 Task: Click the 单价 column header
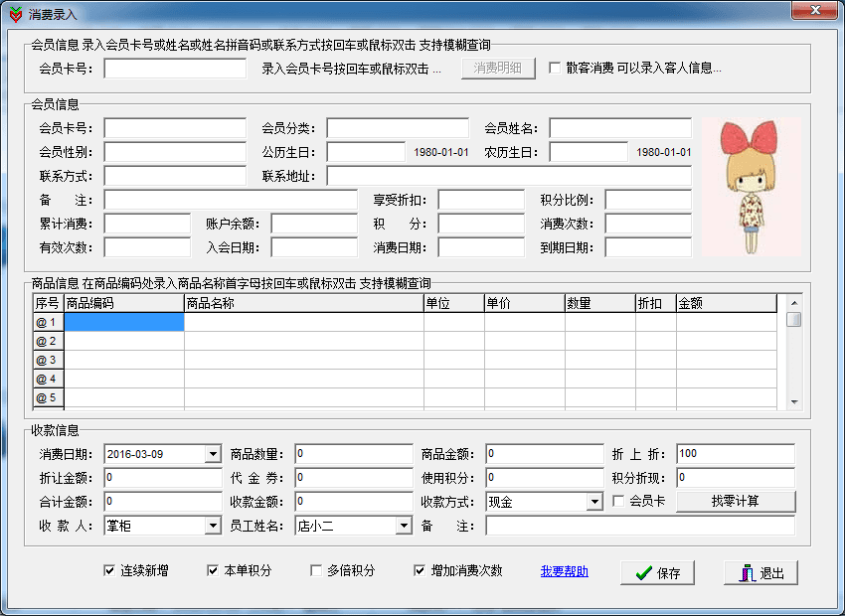[524, 303]
